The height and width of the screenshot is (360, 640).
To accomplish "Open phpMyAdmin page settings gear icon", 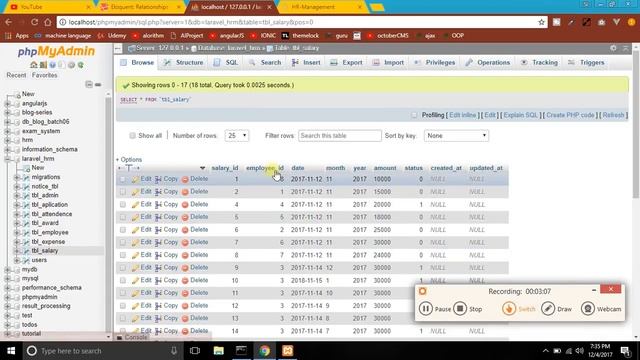I will pos(613,48).
